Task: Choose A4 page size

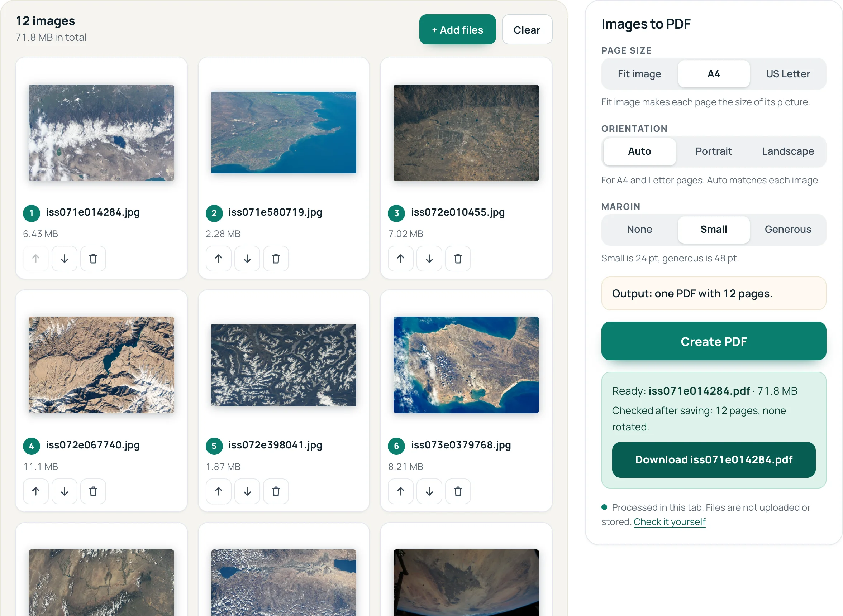Action: (x=714, y=74)
